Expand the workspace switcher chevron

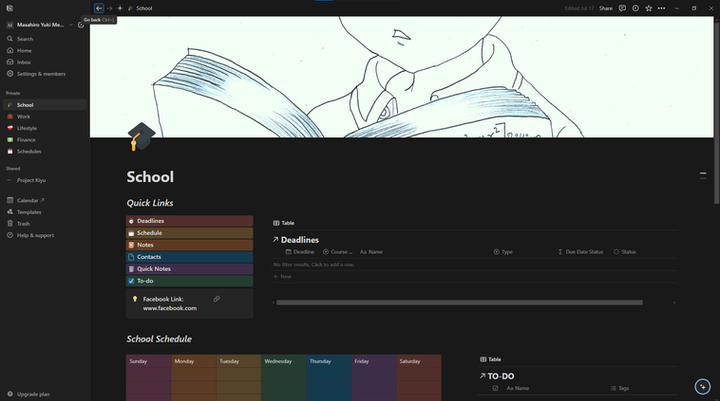71,25
